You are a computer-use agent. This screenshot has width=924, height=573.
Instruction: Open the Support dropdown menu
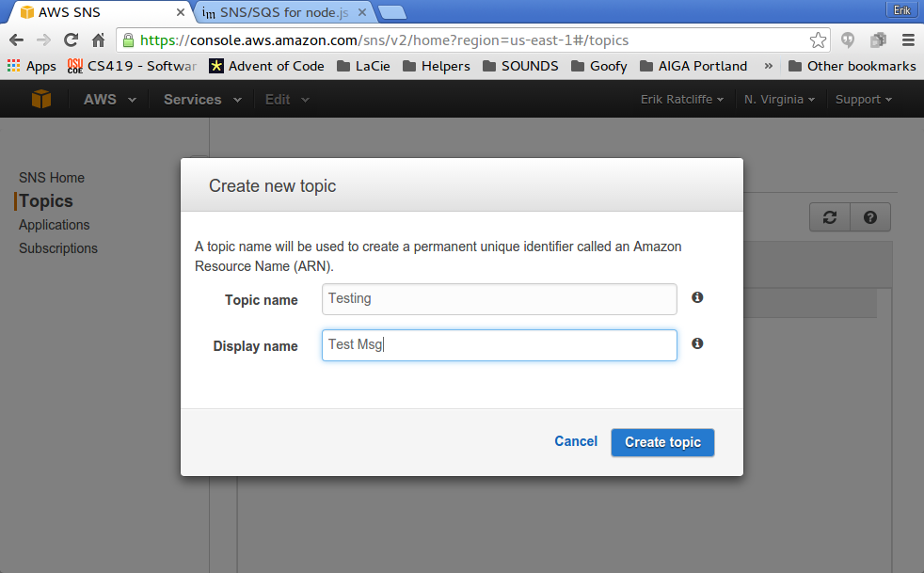(x=863, y=99)
